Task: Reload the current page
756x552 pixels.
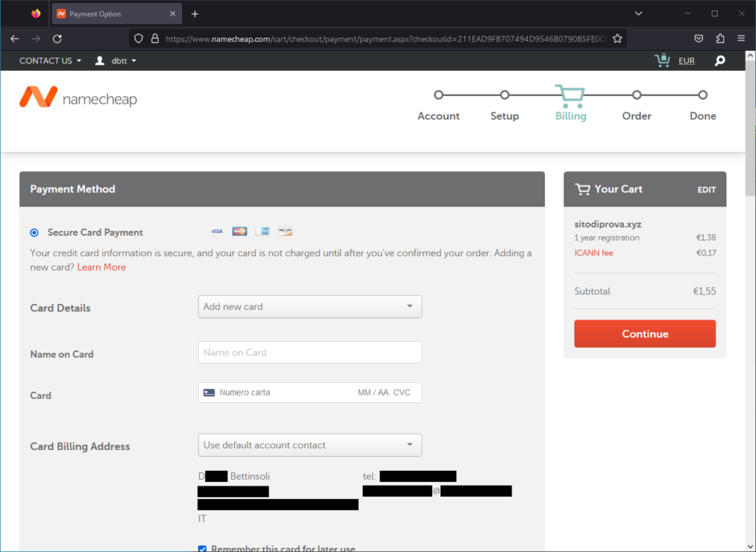Action: pos(58,38)
